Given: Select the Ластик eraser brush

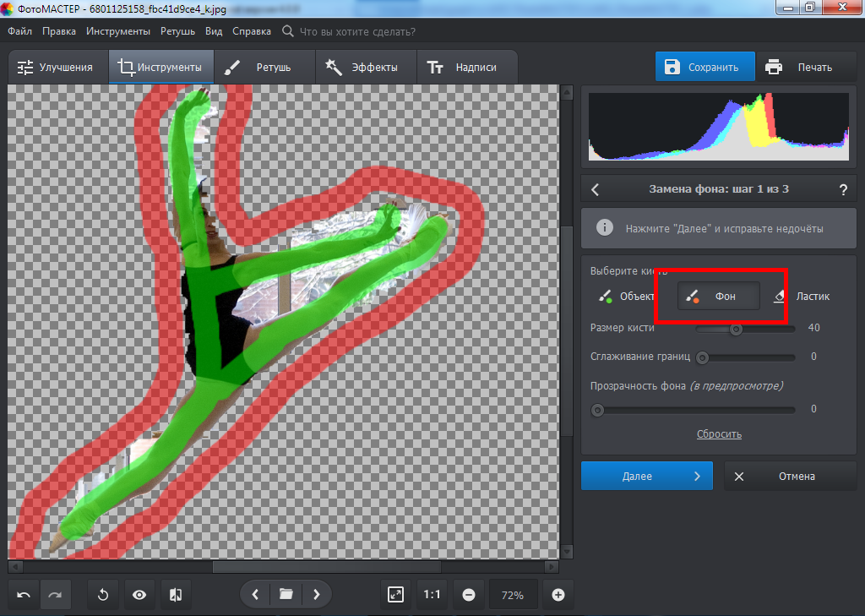Looking at the screenshot, I should click(x=802, y=297).
